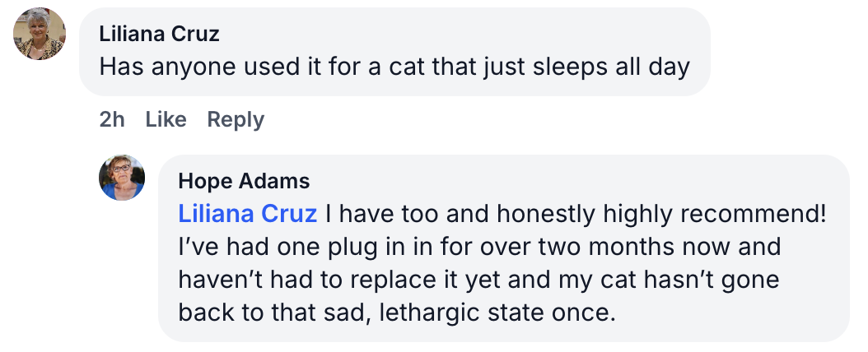
Task: Open the 2h comment timestamp
Action: pyautogui.click(x=112, y=119)
